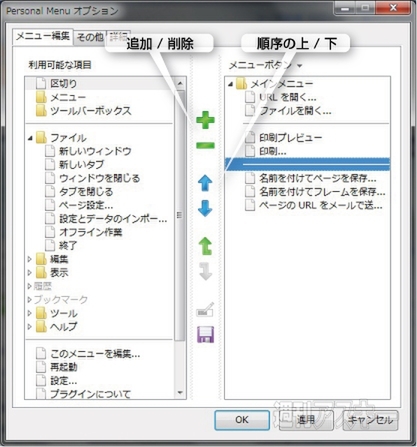417x447 pixels.
Task: Select URL を開く... menu entry
Action: pos(288,97)
